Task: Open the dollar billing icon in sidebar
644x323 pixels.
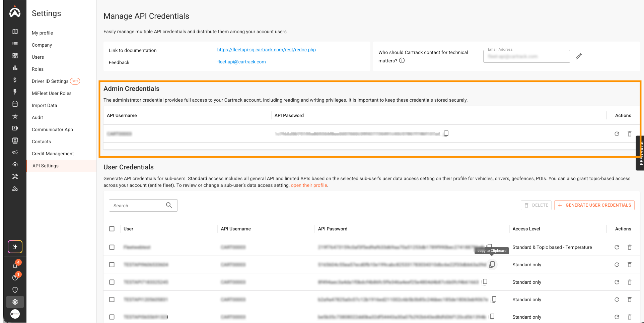Action: [x=15, y=79]
